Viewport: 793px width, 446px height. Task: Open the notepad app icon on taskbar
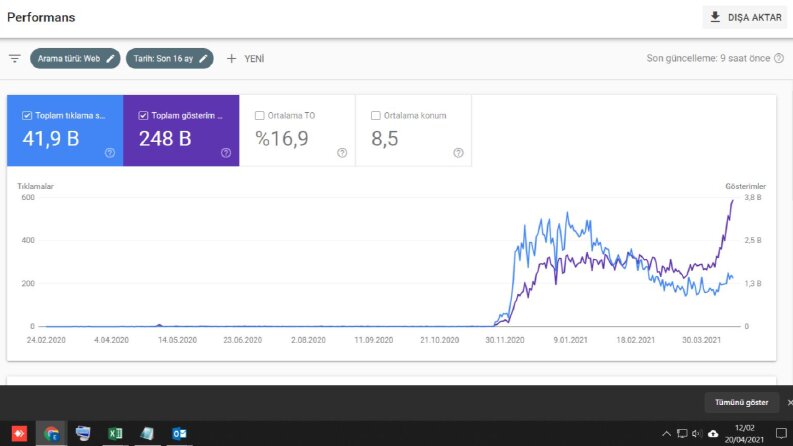[147, 433]
